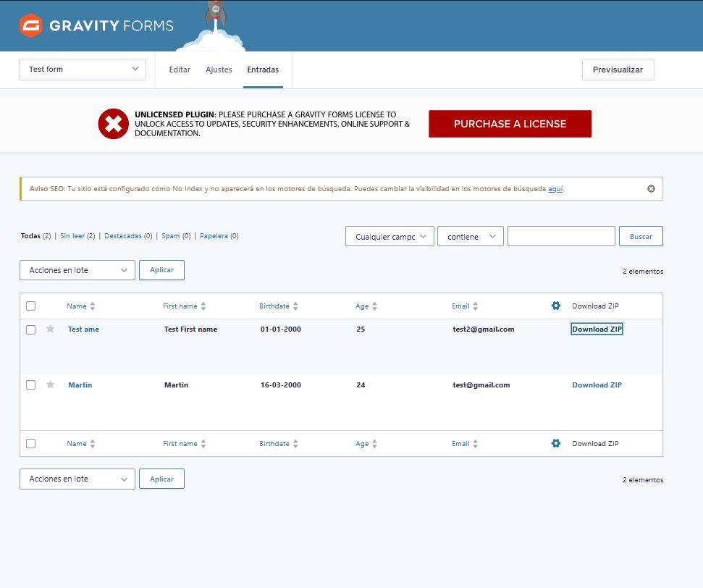The image size is (703, 588).
Task: Open column settings gear in top header
Action: (556, 306)
